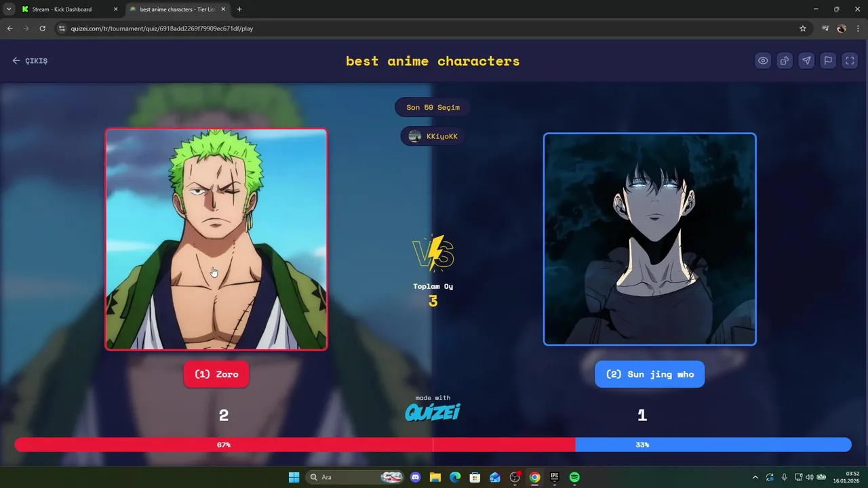Image resolution: width=868 pixels, height=488 pixels.
Task: Click the site info icon in address bar
Action: point(62,28)
